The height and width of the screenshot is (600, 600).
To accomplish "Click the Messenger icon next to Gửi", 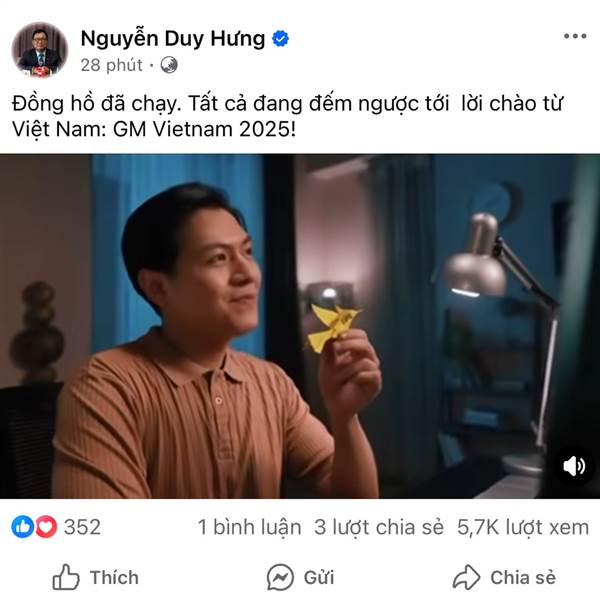I will (x=280, y=577).
